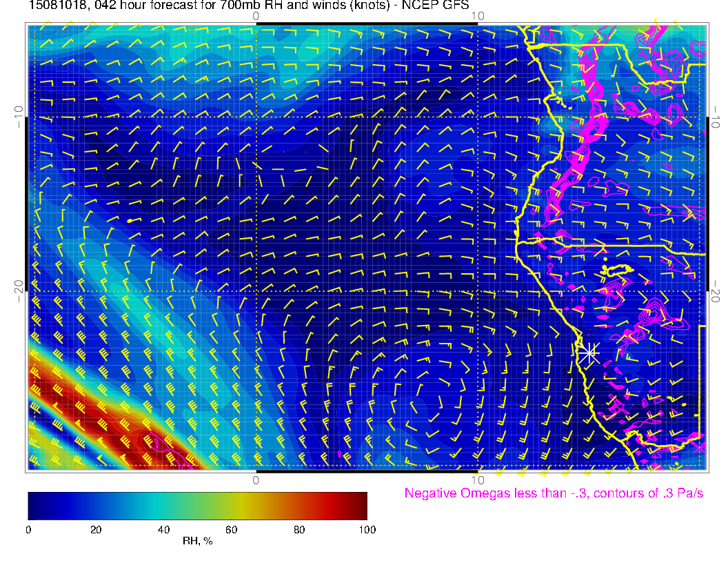Click the colorbar tick label "20"
Screen dimensions: 728x563
pyautogui.click(x=96, y=530)
